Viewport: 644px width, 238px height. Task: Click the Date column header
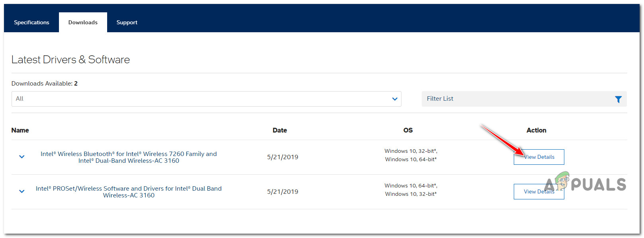280,130
